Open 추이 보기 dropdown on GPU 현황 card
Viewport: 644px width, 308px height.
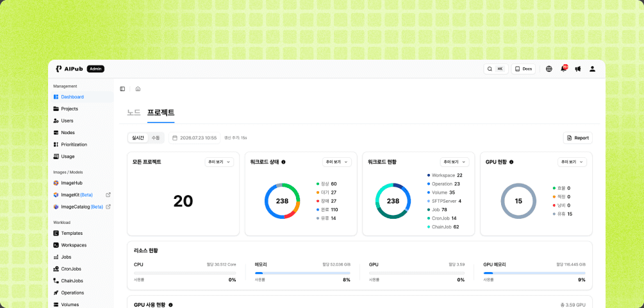coord(572,162)
